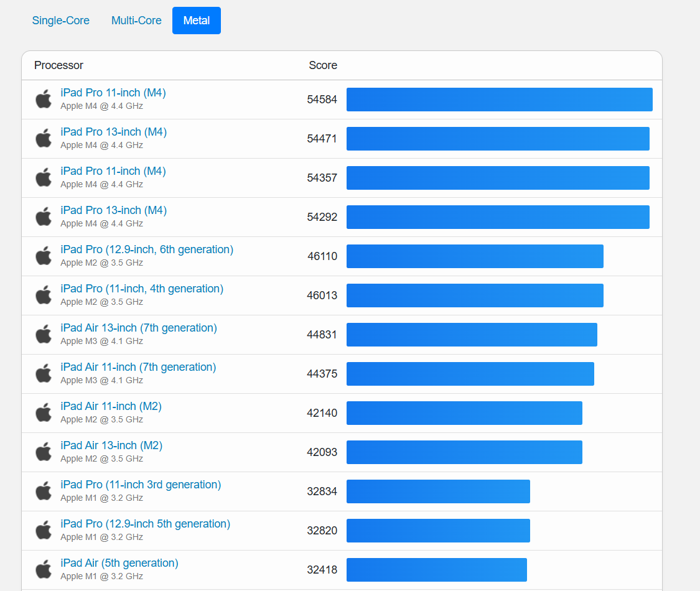Click Apple logo in the 54357 score row

(x=44, y=177)
